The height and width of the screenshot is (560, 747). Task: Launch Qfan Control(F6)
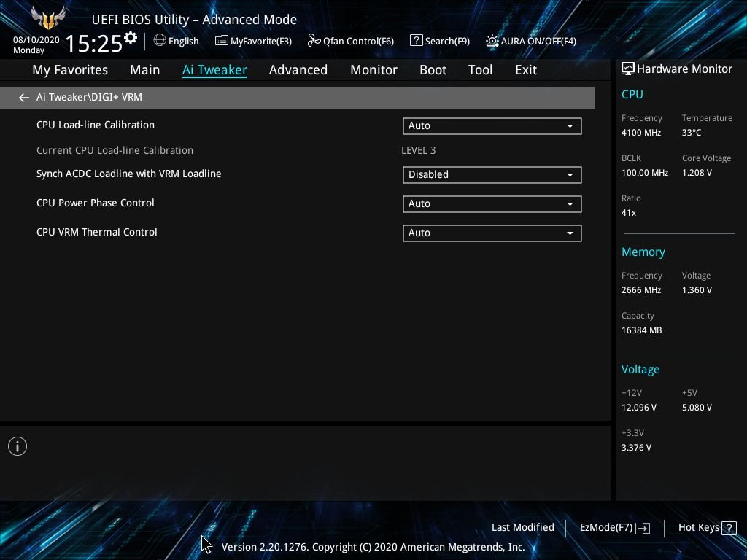pos(351,41)
